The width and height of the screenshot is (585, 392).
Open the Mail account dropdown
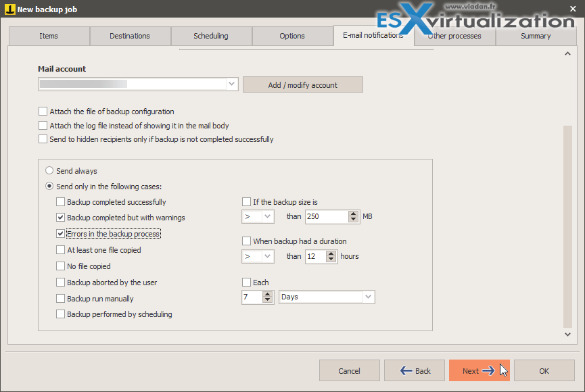pyautogui.click(x=232, y=84)
